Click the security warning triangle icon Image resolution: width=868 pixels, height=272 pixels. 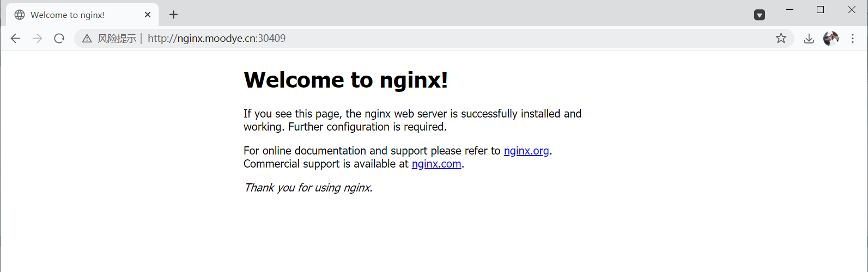pyautogui.click(x=87, y=39)
